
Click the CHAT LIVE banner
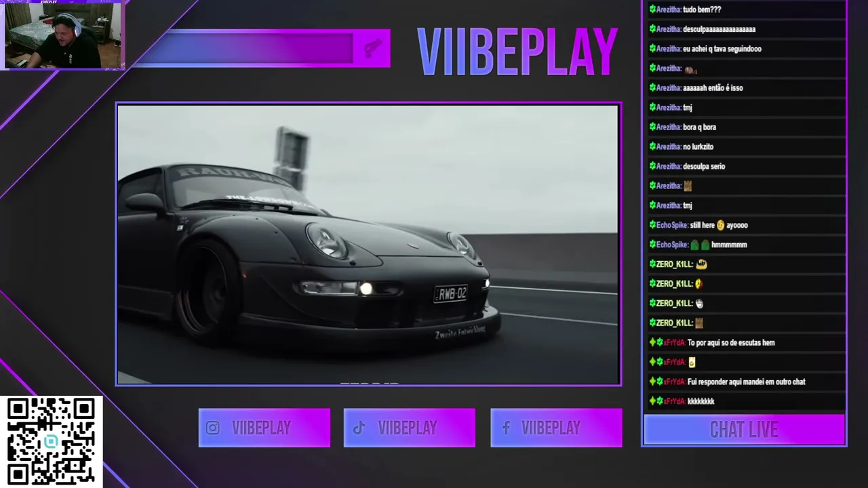pyautogui.click(x=744, y=430)
